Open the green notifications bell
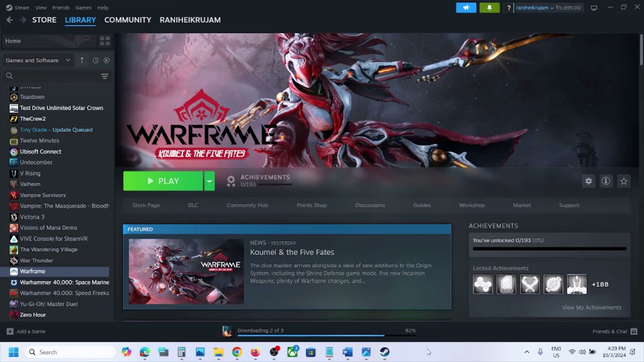The width and height of the screenshot is (644, 362). 490,8
